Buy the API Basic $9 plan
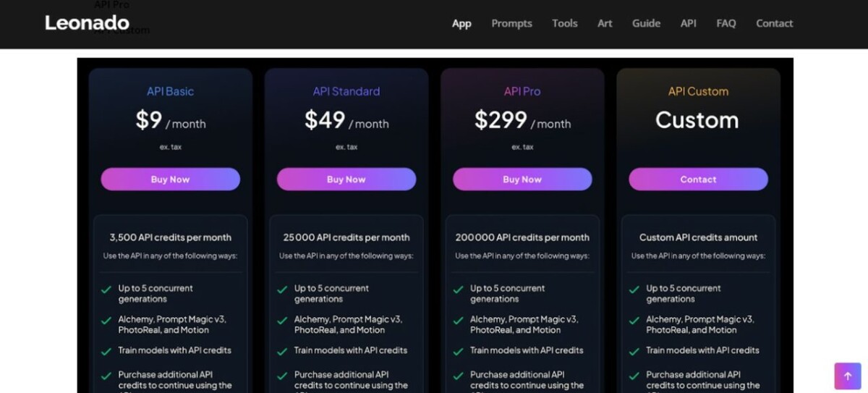 (x=170, y=179)
